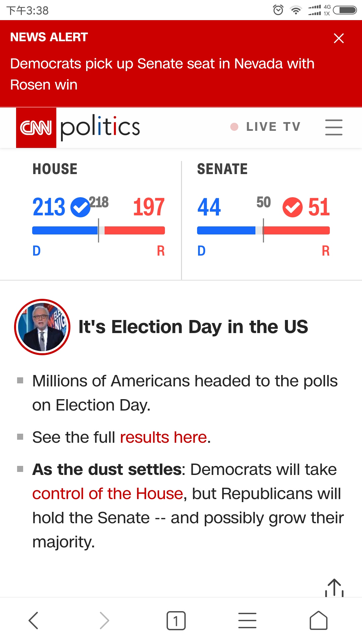
Task: Tap the blue Democrat House checkmark
Action: click(x=80, y=207)
